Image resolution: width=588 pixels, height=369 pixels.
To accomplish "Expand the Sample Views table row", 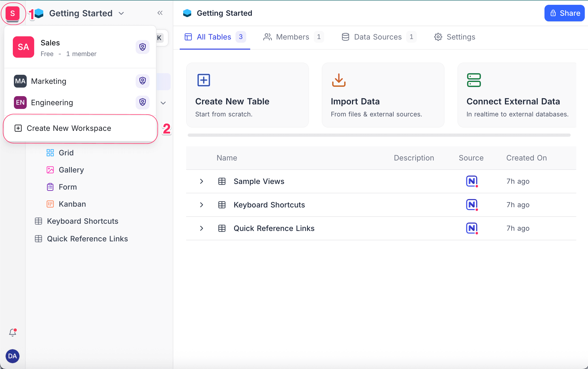I will pos(202,181).
